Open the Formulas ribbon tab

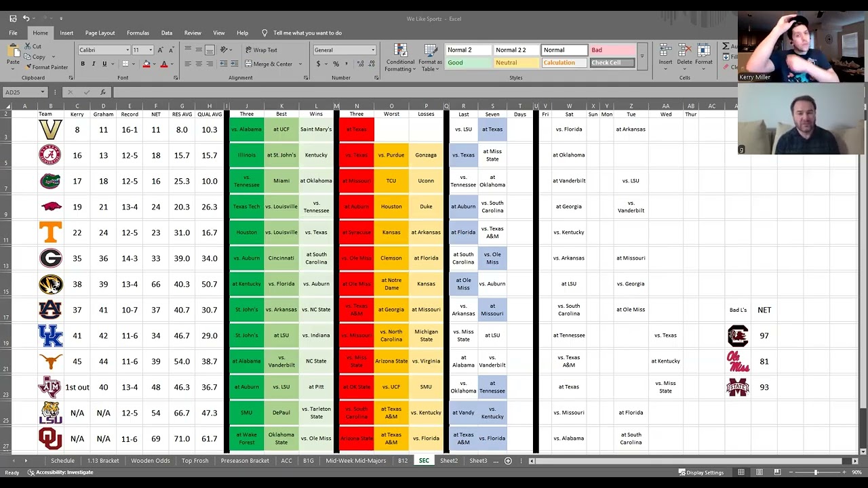click(138, 33)
